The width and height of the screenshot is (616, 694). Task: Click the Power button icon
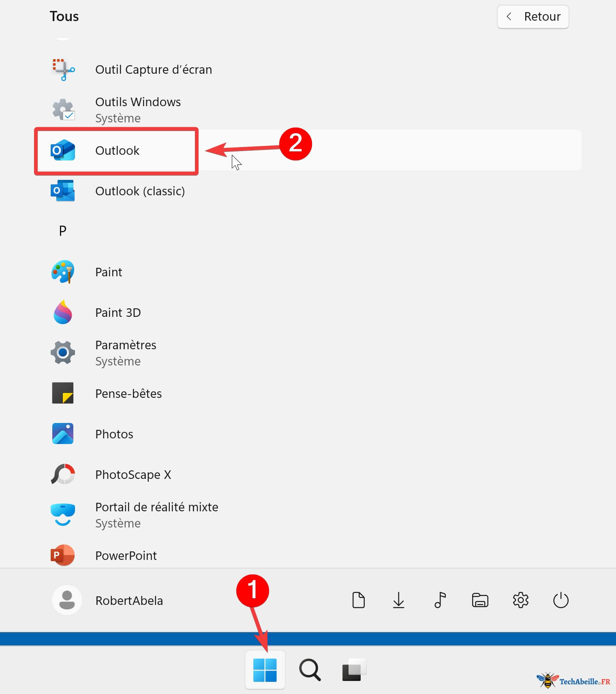coord(561,600)
